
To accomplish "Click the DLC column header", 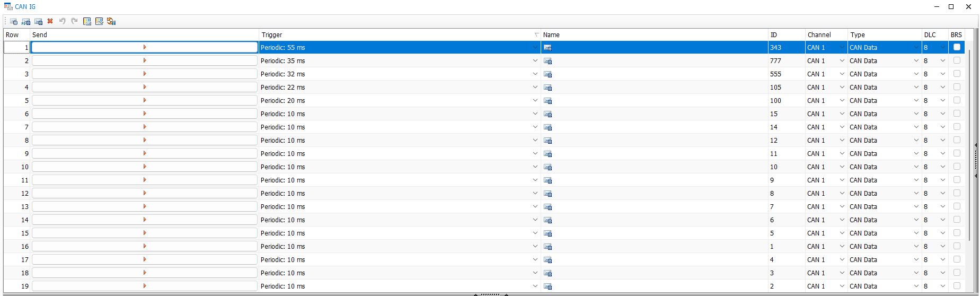I will (x=935, y=34).
